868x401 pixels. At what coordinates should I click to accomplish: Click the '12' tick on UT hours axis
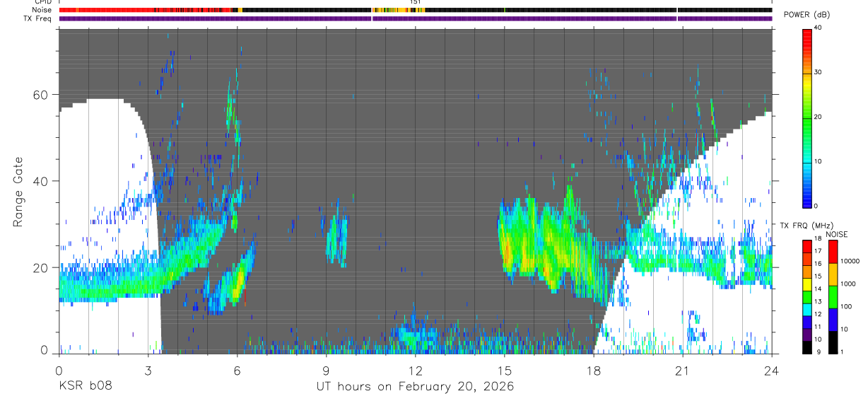tap(415, 370)
